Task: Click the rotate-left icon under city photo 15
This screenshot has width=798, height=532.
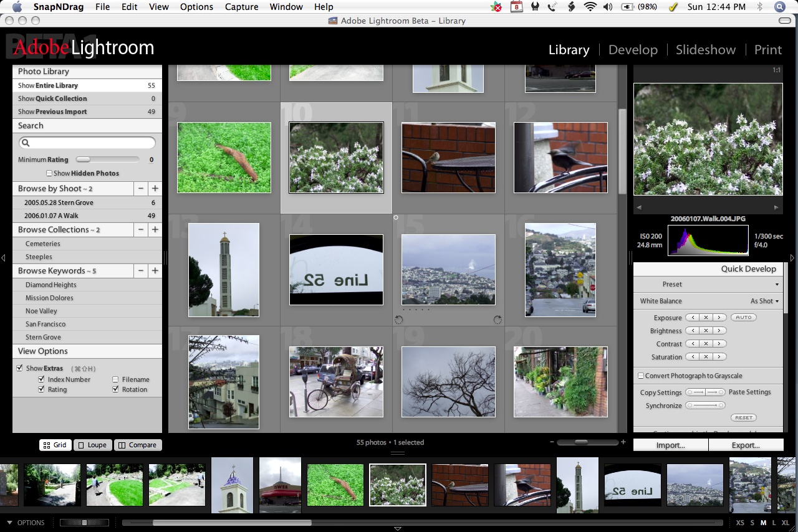Action: (x=399, y=320)
